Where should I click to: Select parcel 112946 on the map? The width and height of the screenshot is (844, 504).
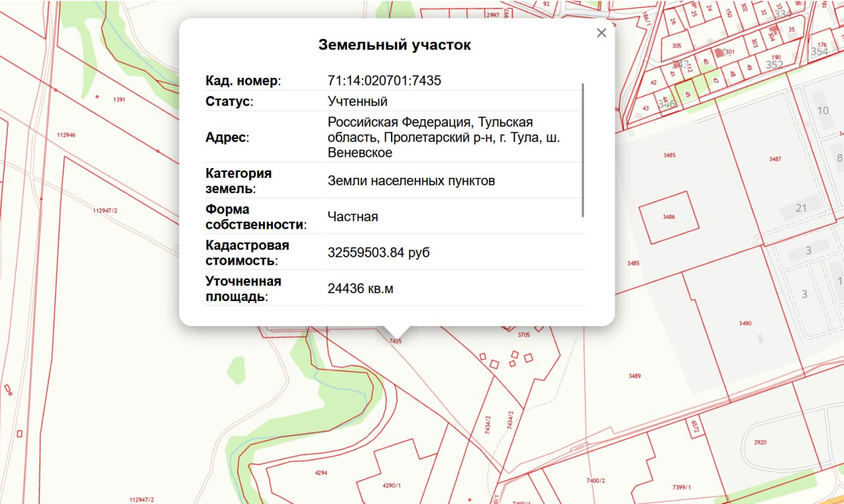point(66,134)
